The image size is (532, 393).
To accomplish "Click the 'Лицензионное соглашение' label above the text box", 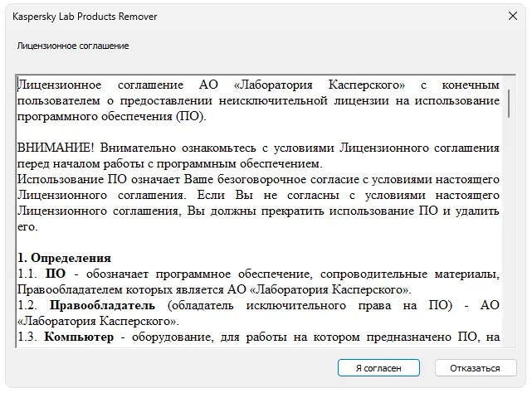I will 73,46.
